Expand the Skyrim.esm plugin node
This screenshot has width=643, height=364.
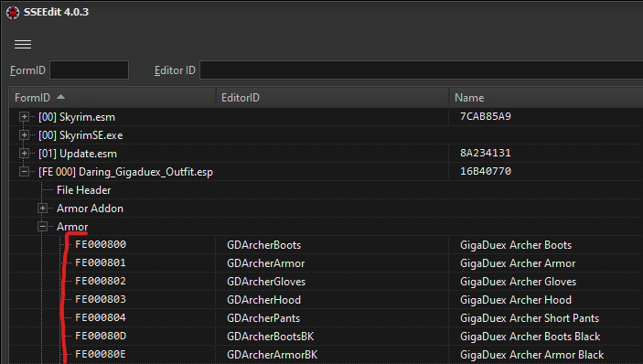tap(24, 117)
